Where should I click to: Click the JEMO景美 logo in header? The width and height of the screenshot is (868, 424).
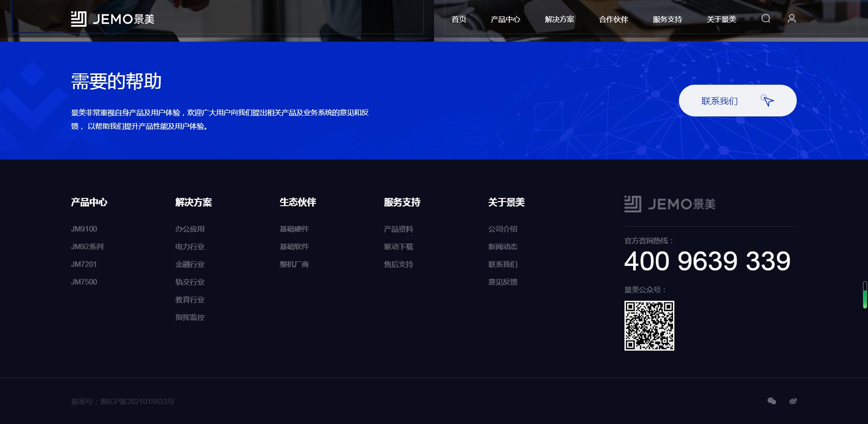(112, 19)
